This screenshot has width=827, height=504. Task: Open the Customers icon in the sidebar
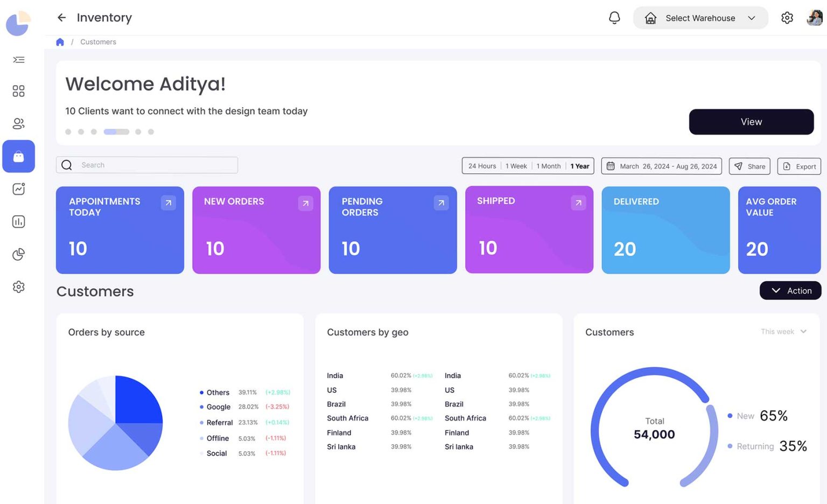pyautogui.click(x=18, y=123)
